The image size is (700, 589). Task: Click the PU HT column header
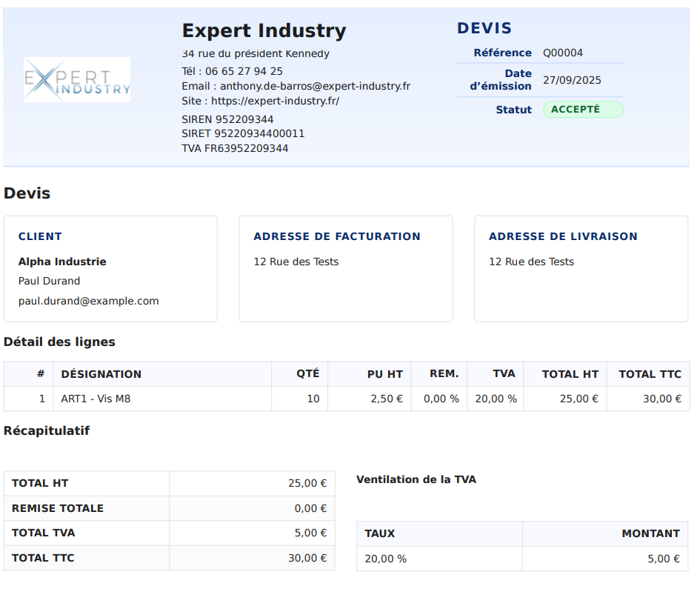pos(384,374)
